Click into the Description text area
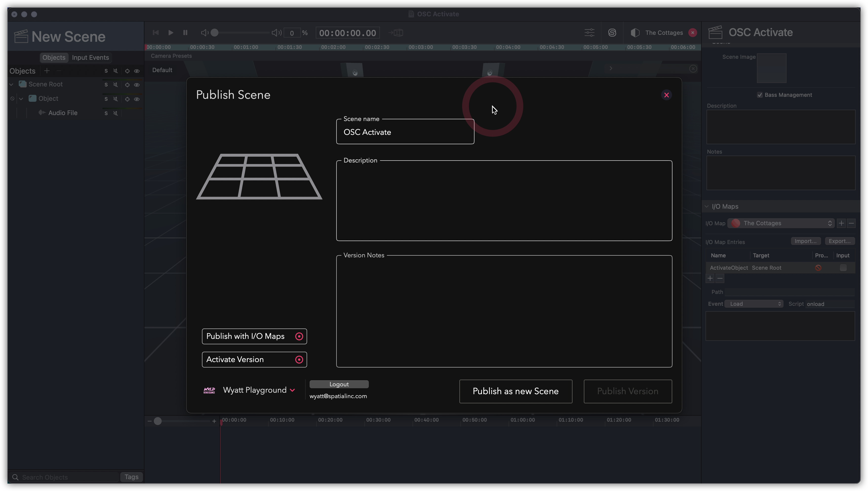The width and height of the screenshot is (868, 491). (504, 201)
